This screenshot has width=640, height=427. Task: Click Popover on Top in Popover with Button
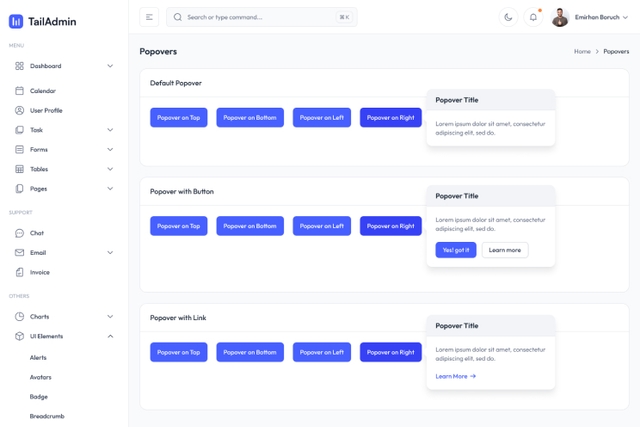point(179,226)
